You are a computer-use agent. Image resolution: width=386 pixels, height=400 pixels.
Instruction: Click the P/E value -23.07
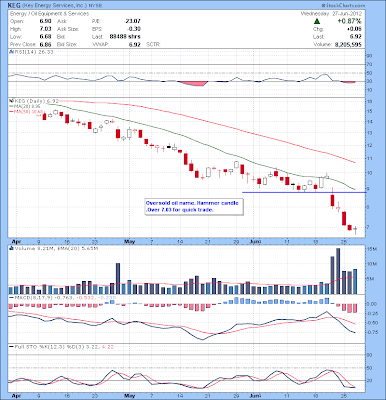coord(132,21)
